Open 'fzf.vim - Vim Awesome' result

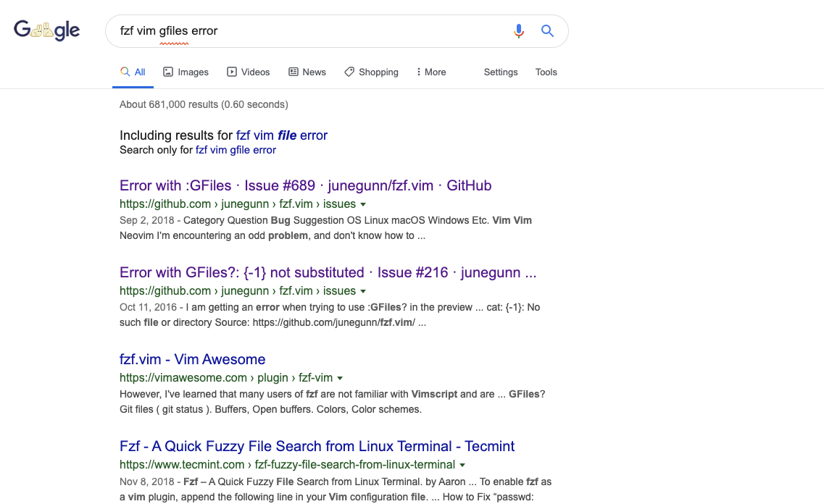pos(192,360)
